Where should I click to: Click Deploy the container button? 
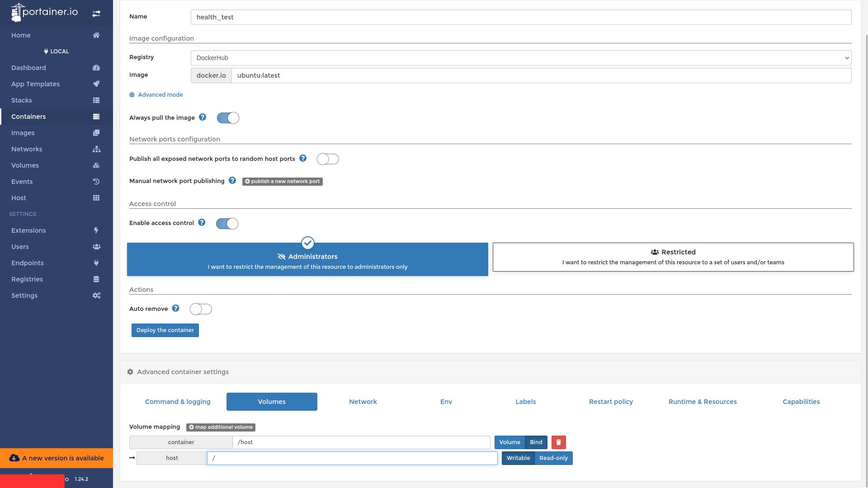point(165,330)
